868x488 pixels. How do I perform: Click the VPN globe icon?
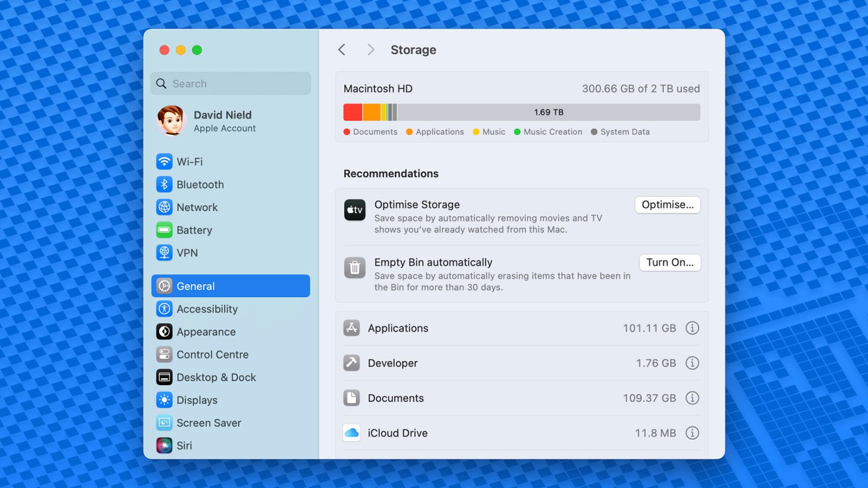(164, 252)
